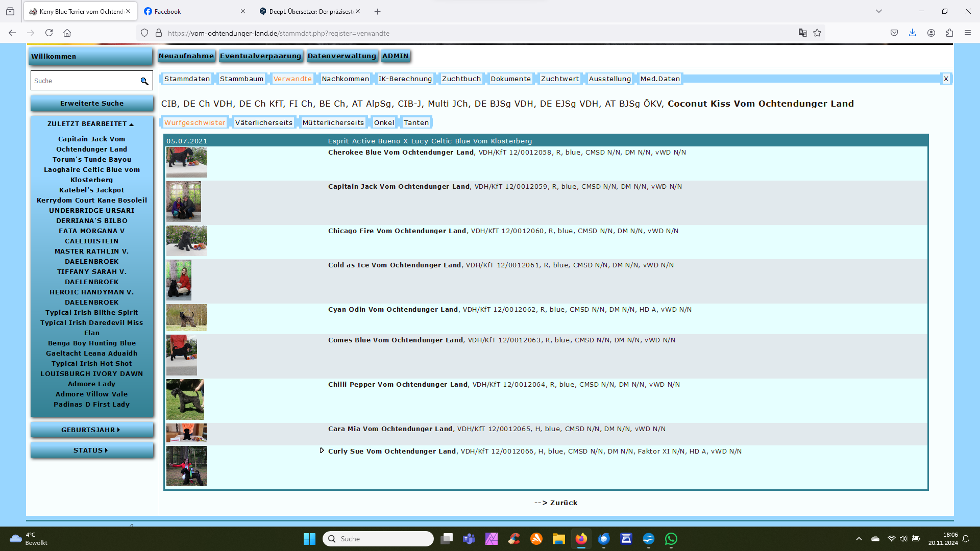Click the Erweiterte Suche button
Viewport: 980px width, 551px height.
click(92, 104)
